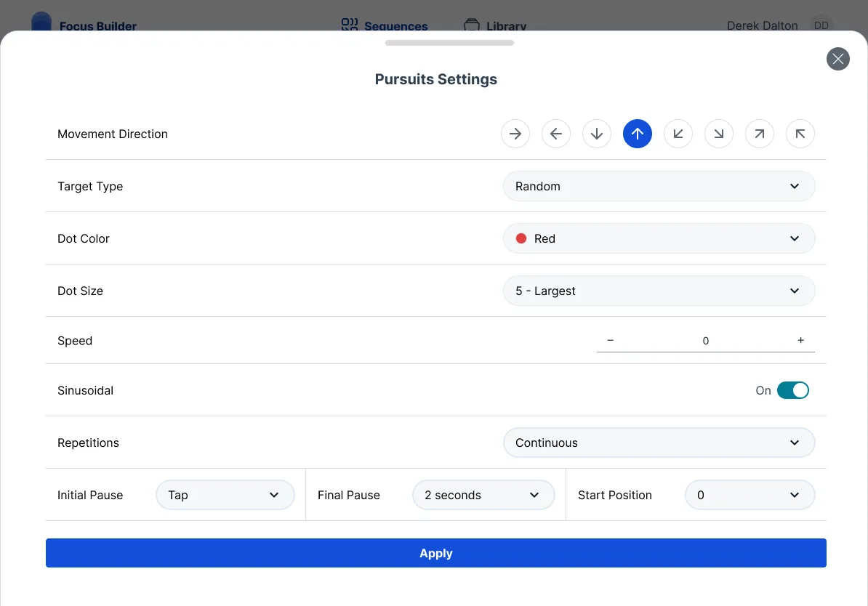Open the Repetitions dropdown
This screenshot has height=606, width=868.
point(659,443)
